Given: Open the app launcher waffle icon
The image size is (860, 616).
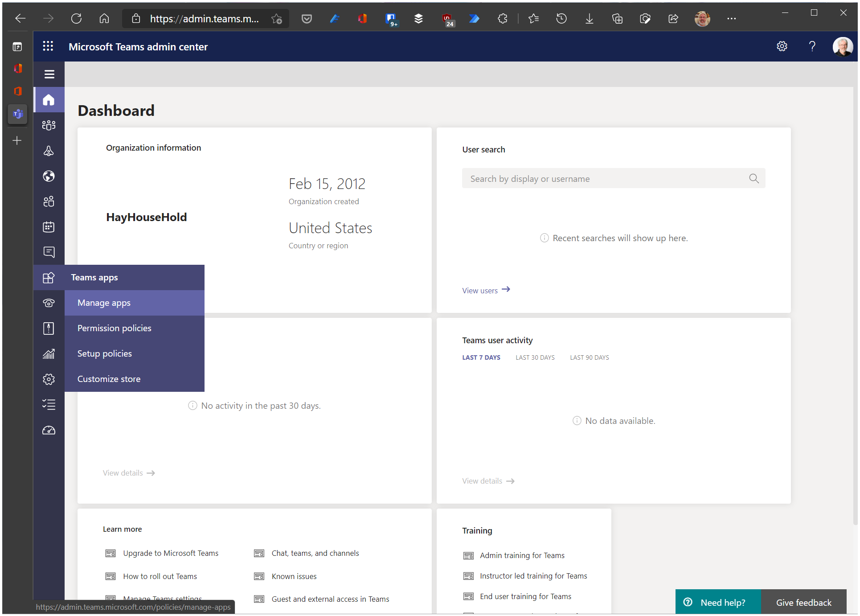Looking at the screenshot, I should (48, 46).
